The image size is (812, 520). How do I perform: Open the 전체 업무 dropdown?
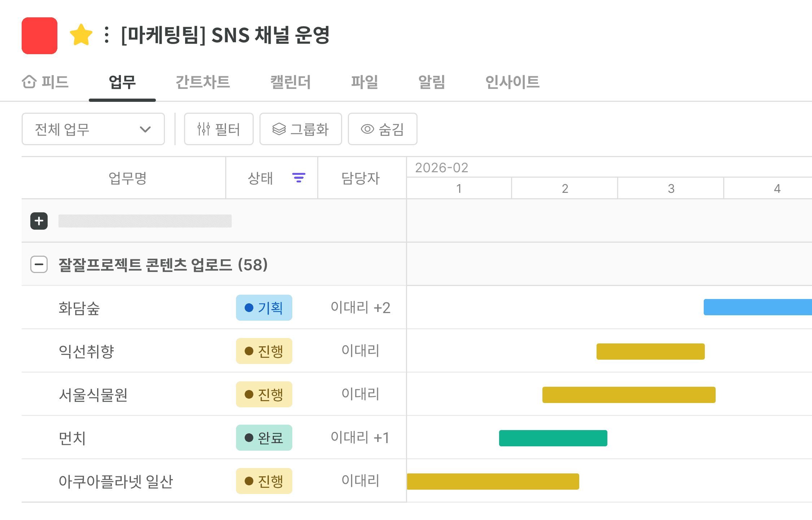(93, 129)
